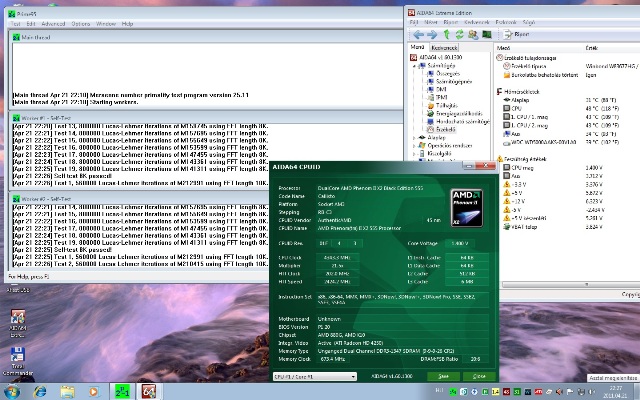Launch Internet Explorer from the taskbar
Image resolution: width=640 pixels, height=400 pixels.
click(40, 392)
